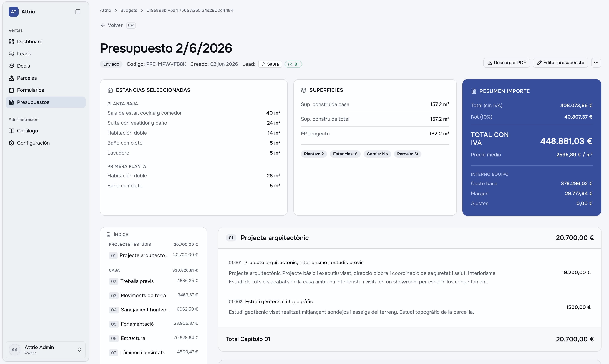Click the Leads people icon
Viewport: 609px width, 364px height.
pyautogui.click(x=11, y=54)
